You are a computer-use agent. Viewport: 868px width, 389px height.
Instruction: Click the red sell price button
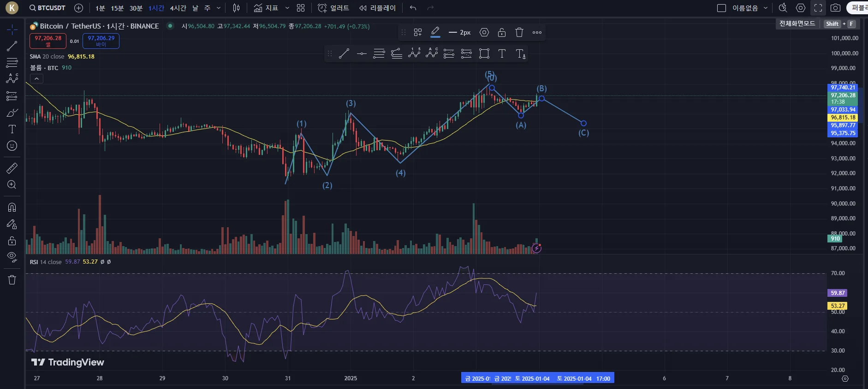point(48,41)
